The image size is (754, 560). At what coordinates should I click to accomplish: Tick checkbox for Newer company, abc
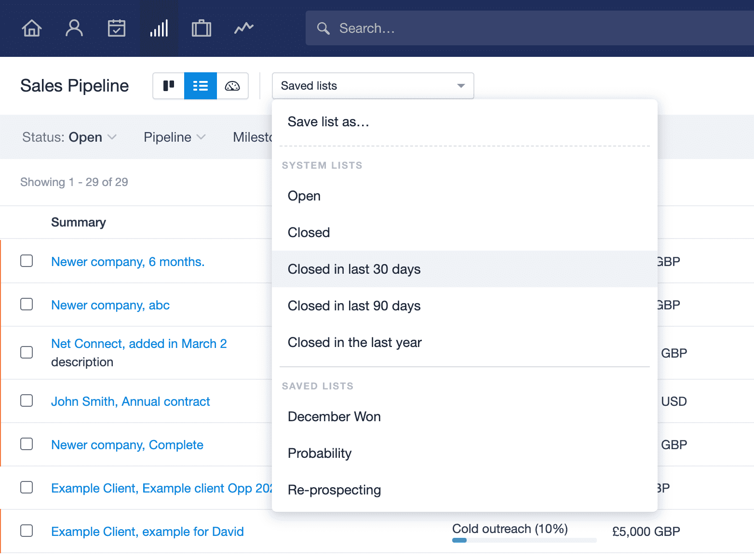point(27,304)
